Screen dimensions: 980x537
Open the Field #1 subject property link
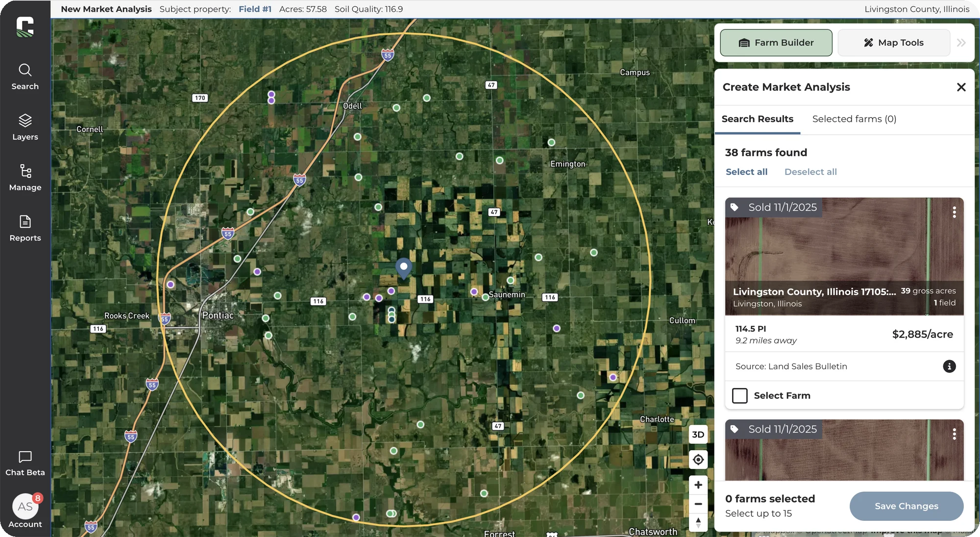pyautogui.click(x=255, y=9)
